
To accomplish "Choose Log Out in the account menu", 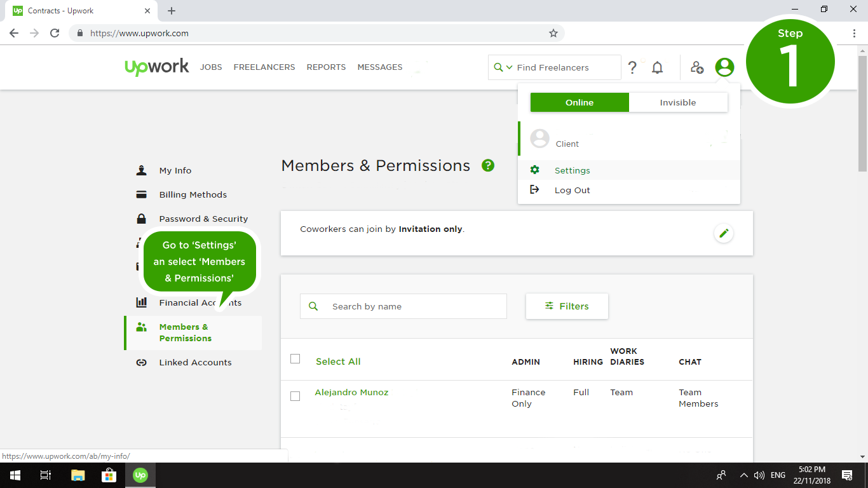I will tap(572, 190).
